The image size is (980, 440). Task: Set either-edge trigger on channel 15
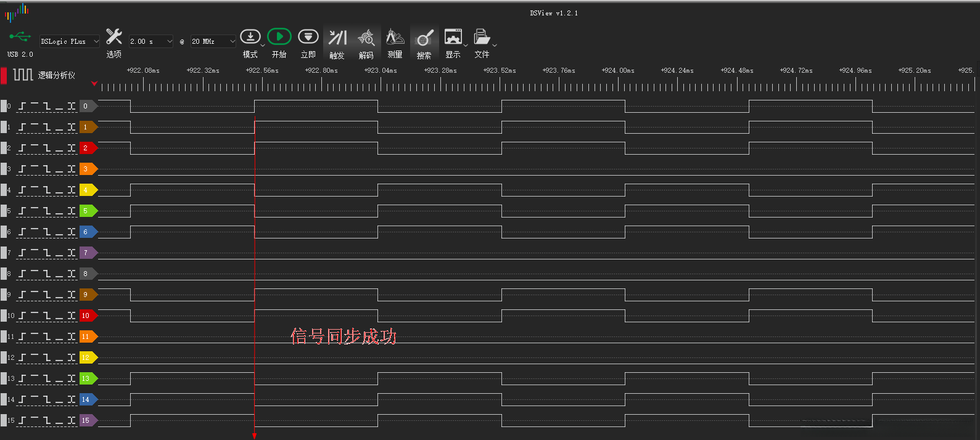(72, 420)
